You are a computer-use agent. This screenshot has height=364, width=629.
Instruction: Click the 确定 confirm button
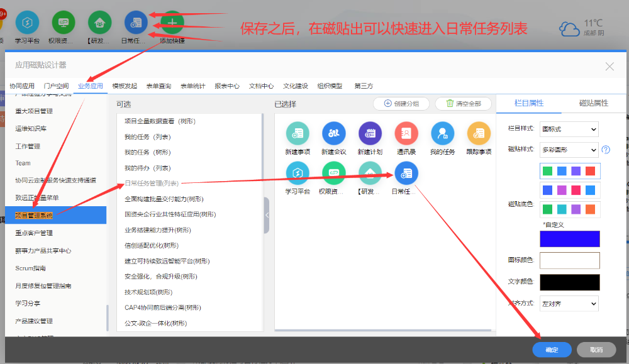click(552, 350)
